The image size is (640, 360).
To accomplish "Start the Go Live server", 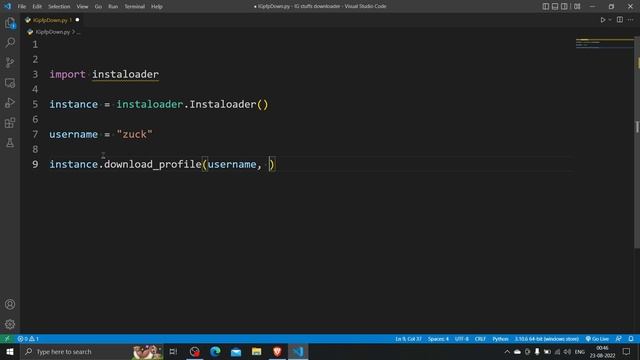I will click(598, 339).
